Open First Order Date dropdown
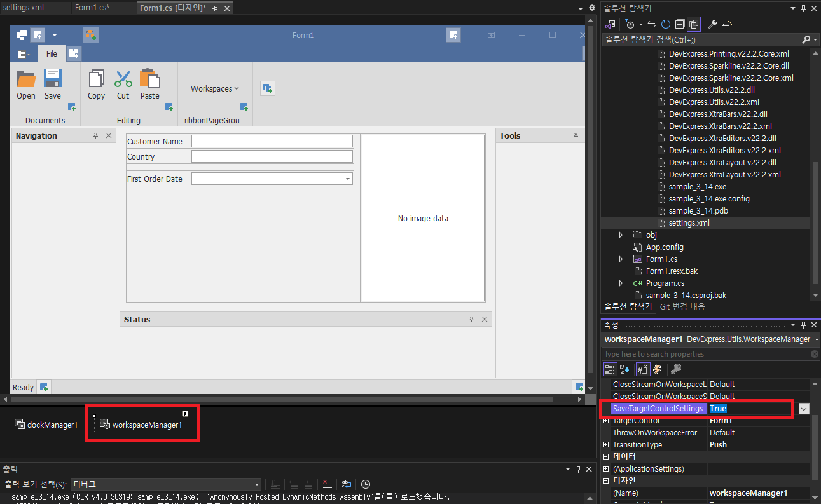The image size is (821, 504). 347,179
